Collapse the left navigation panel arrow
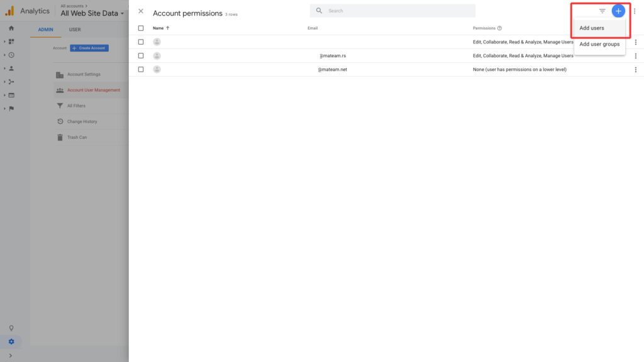Image resolution: width=644 pixels, height=362 pixels. (11, 356)
